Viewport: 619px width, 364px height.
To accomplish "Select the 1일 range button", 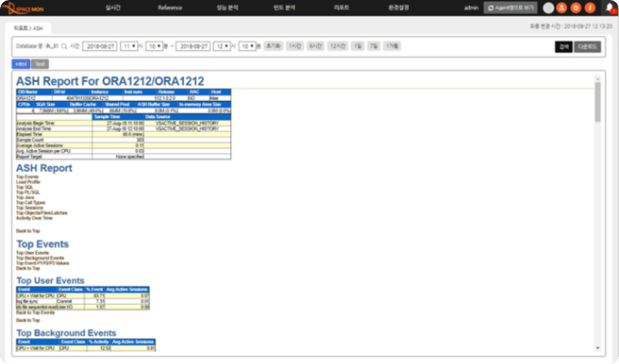I will click(357, 46).
